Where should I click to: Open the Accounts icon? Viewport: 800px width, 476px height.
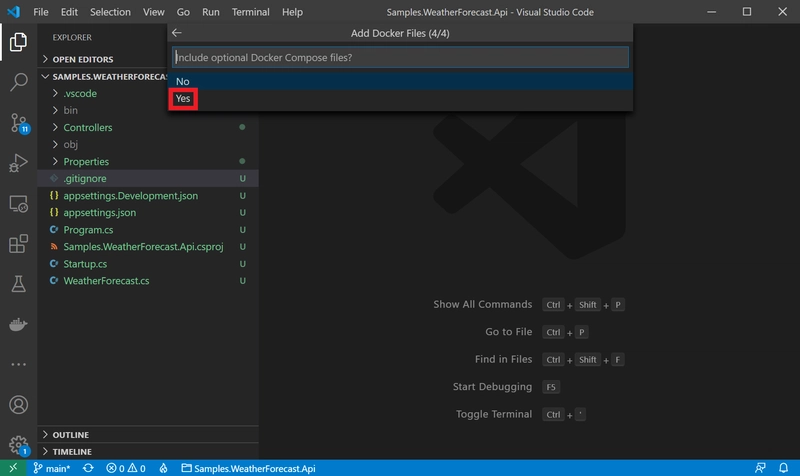coord(18,405)
